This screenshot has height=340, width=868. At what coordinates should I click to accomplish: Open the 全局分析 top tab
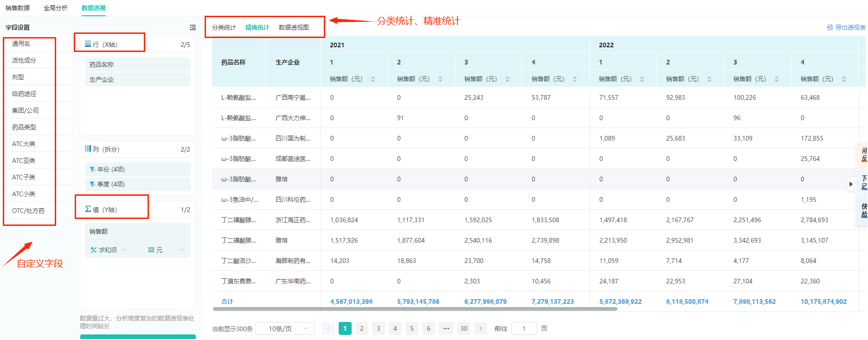(x=56, y=8)
